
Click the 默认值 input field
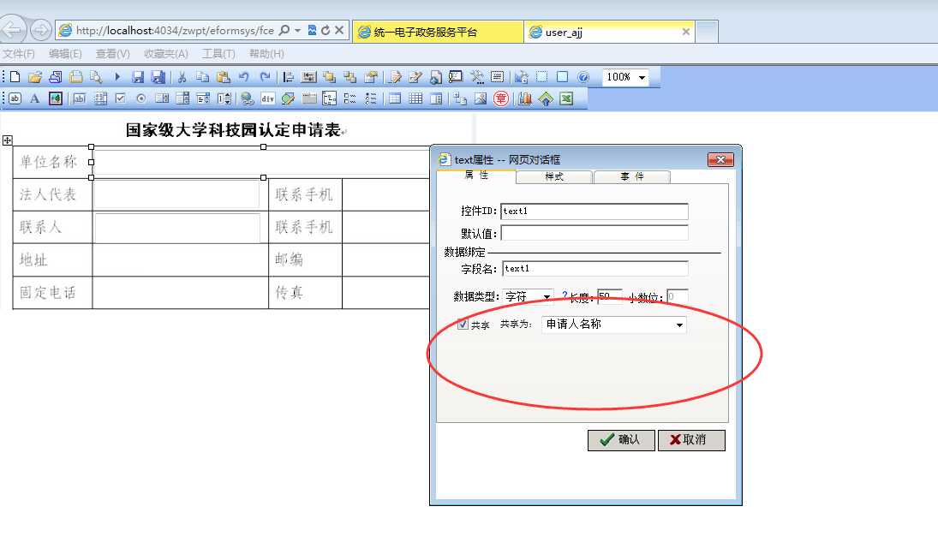(594, 233)
